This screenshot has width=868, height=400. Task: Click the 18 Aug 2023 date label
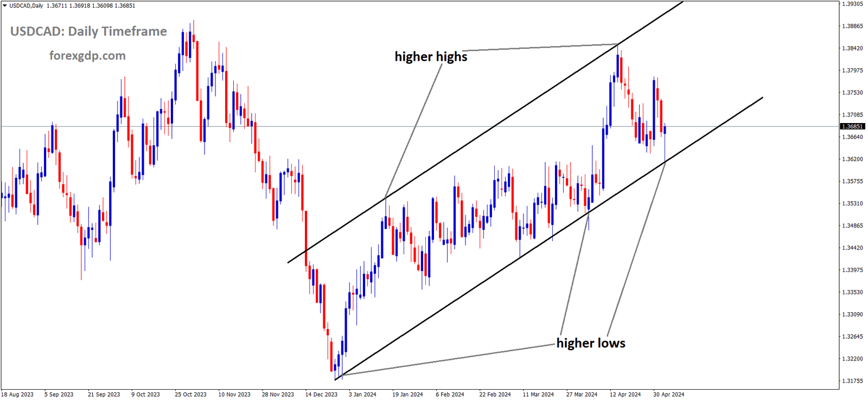click(17, 395)
